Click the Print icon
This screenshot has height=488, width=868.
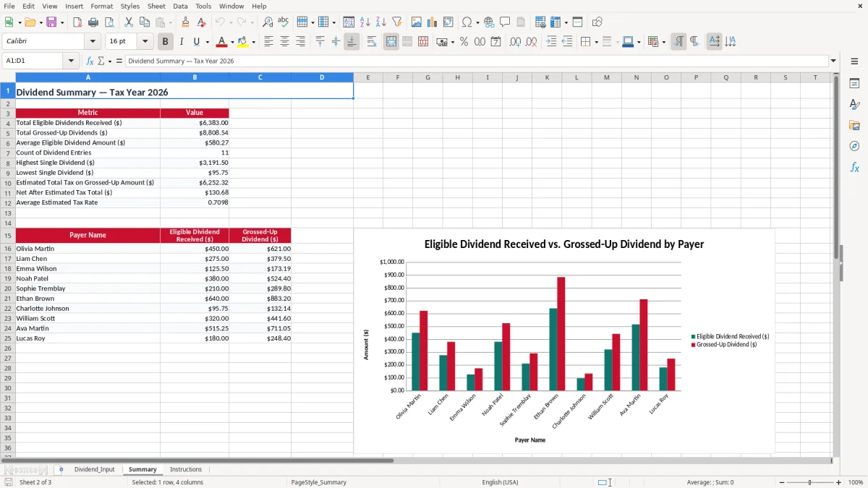[93, 22]
